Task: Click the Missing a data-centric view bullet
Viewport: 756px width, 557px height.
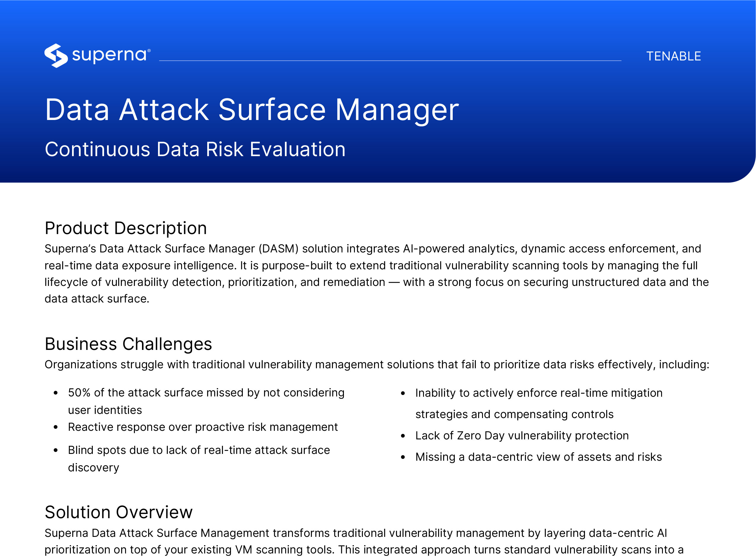Action: (x=538, y=457)
